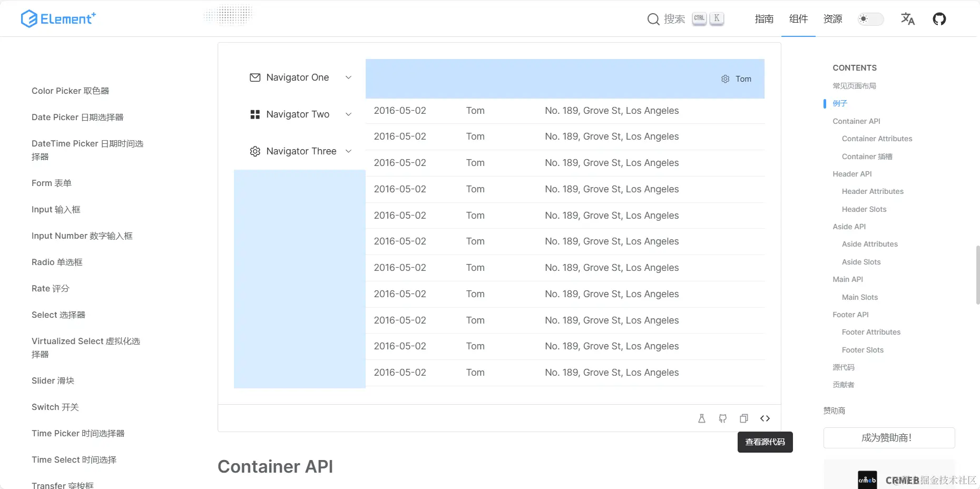This screenshot has width=980, height=489.
Task: Jump to Container 插槽 section
Action: point(867,157)
